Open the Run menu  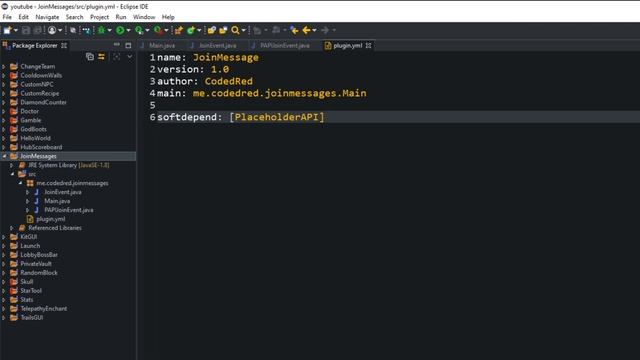pyautogui.click(x=121, y=17)
